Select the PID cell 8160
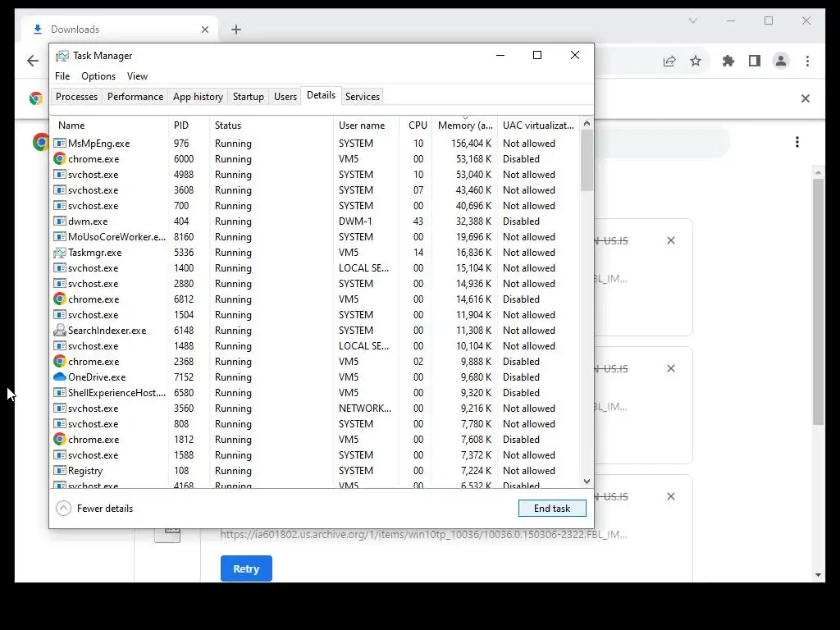The image size is (840, 630). coord(184,236)
